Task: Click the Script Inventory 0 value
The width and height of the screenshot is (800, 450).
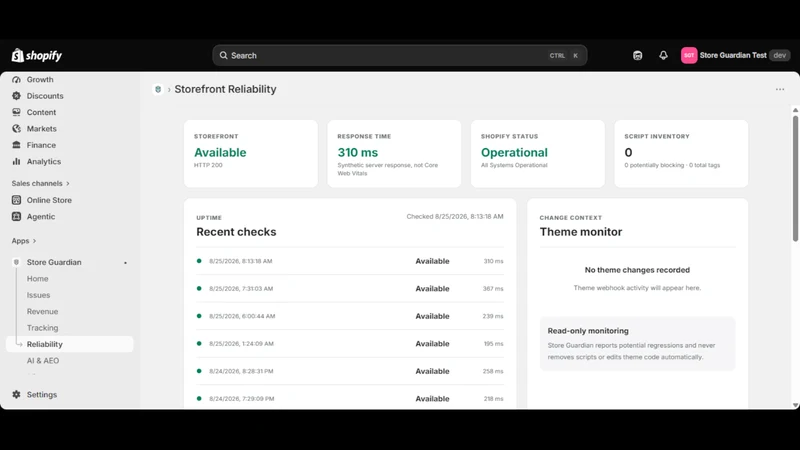Action: coord(628,153)
